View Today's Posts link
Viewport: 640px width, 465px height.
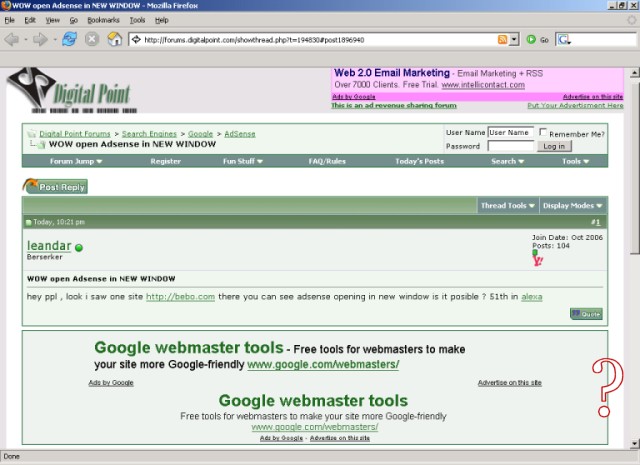point(419,161)
